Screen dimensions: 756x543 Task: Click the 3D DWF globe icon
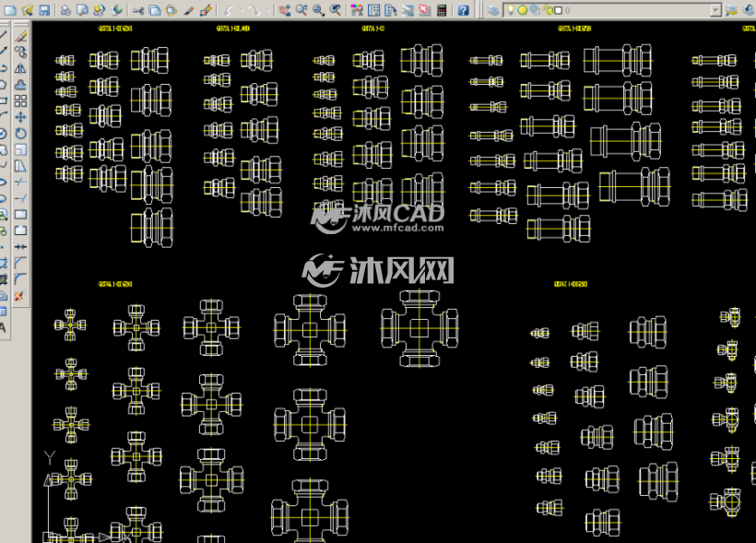[116, 9]
